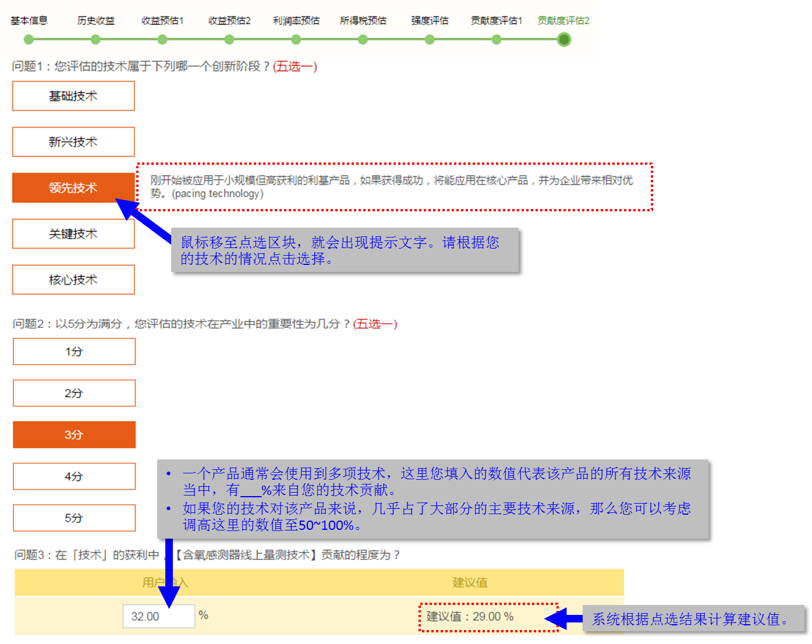Image resolution: width=812 pixels, height=644 pixels.
Task: Click the progress dot under 利润率预估
Action: point(296,40)
